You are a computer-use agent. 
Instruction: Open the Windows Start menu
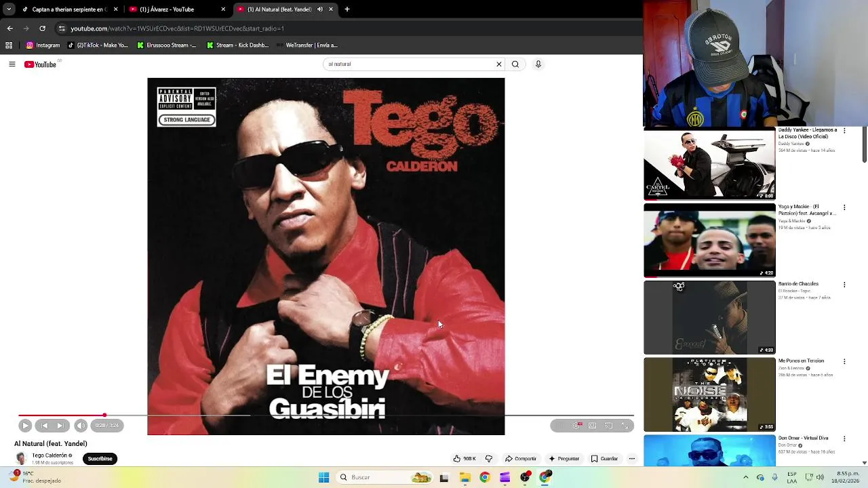click(323, 478)
